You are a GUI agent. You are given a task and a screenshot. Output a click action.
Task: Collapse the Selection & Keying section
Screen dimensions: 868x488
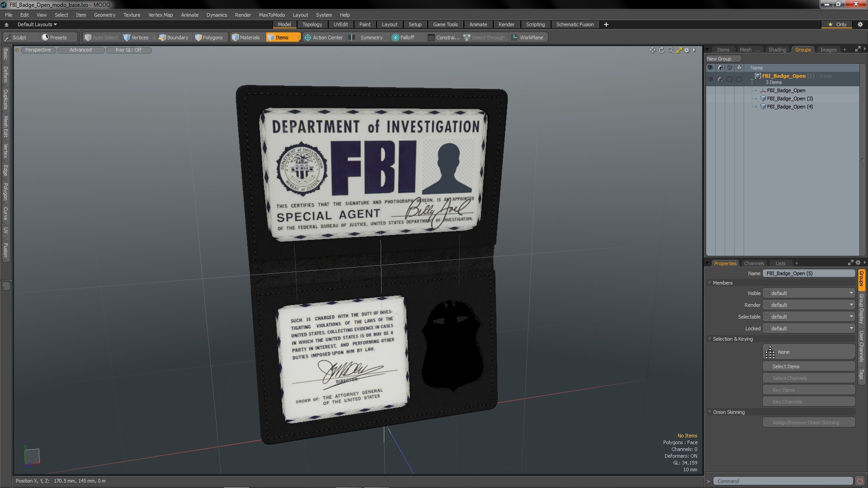tap(709, 339)
